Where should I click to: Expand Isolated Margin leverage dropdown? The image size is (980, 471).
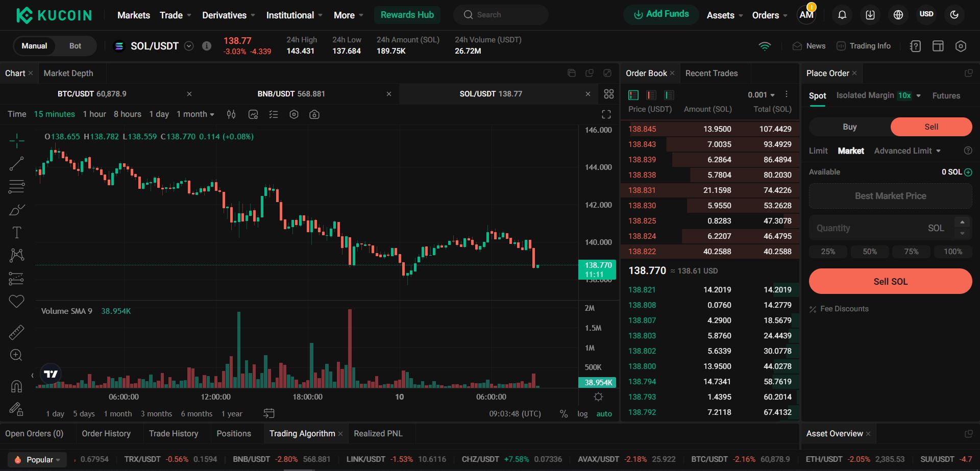[919, 96]
